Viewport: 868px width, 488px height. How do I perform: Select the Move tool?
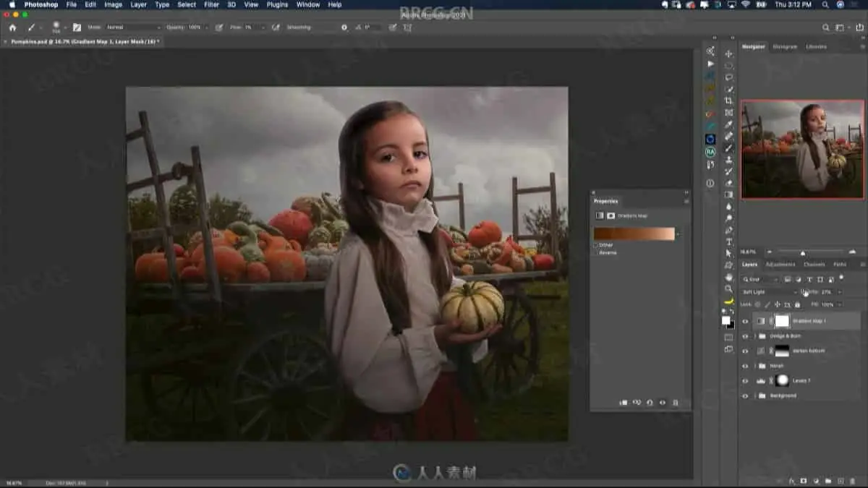(x=728, y=53)
